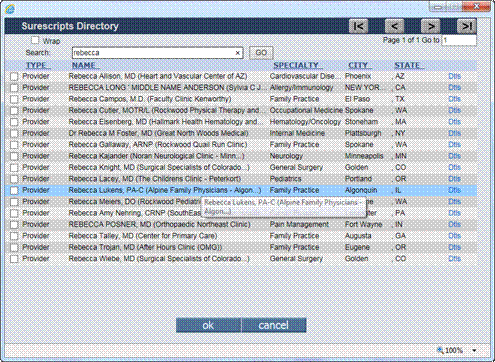
Task: Go to previous page of results
Action: 394,26
